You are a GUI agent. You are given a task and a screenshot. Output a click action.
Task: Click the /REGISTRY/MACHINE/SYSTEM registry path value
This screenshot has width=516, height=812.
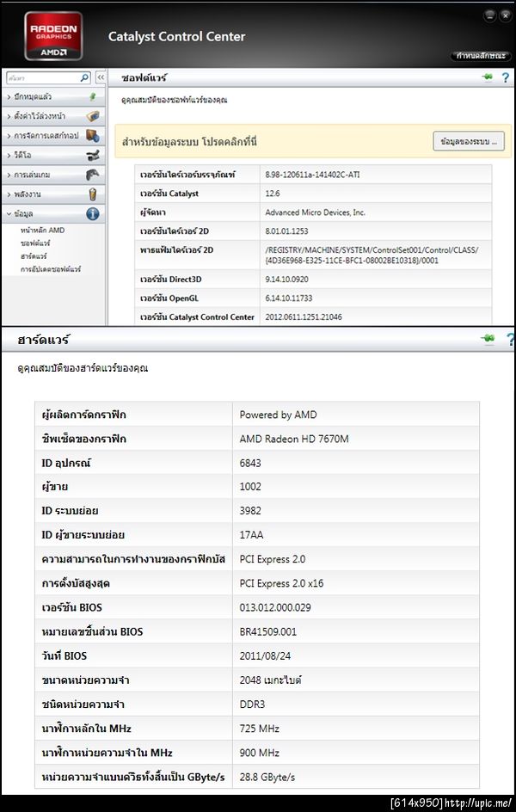point(372,255)
